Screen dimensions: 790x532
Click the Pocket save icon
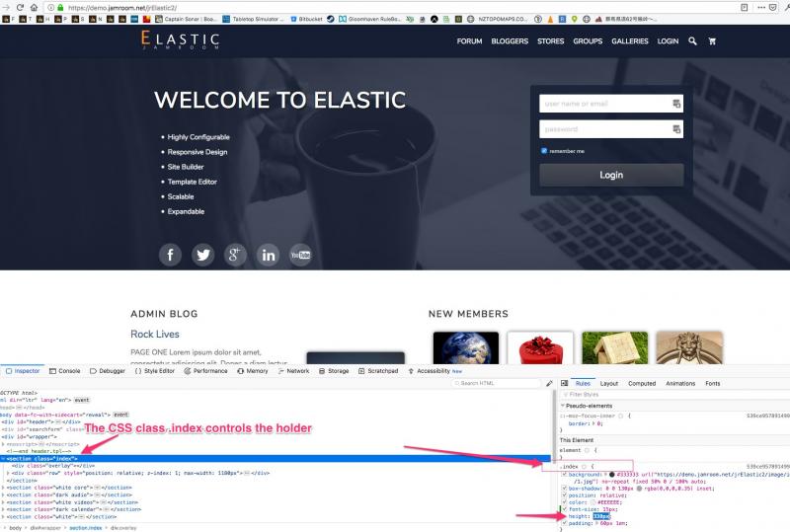tap(773, 8)
